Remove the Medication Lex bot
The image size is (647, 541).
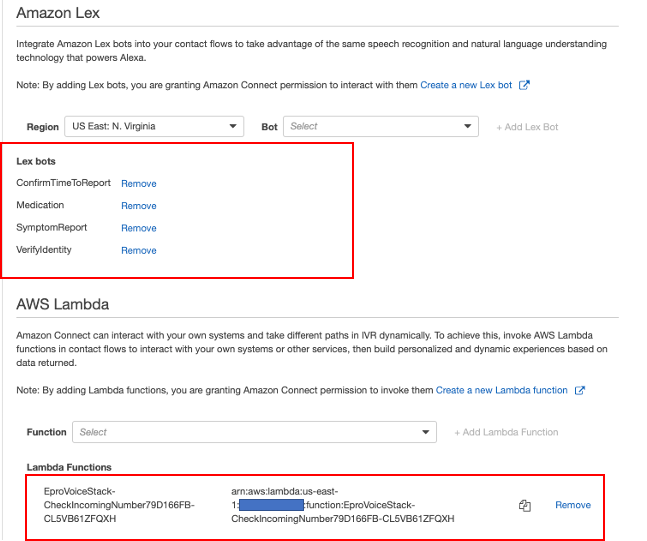[x=139, y=206]
